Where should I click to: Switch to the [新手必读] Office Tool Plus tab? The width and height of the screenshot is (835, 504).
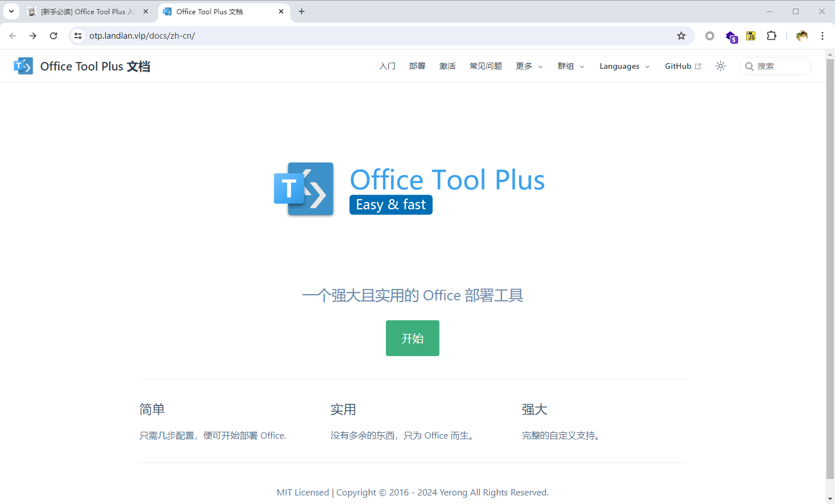tap(85, 11)
